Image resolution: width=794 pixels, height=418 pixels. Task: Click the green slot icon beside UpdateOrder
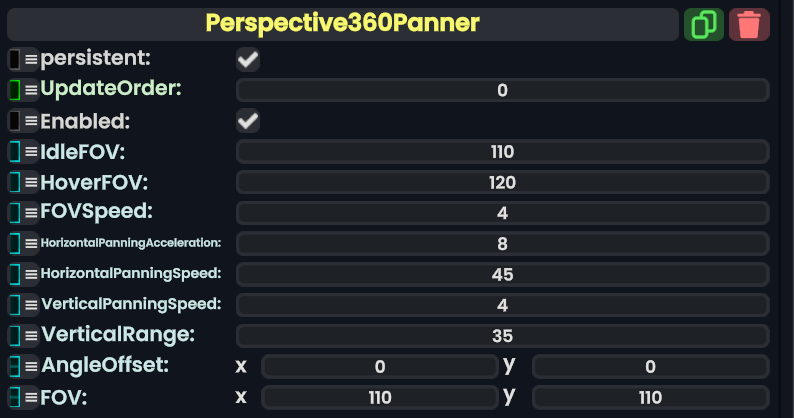coord(15,90)
